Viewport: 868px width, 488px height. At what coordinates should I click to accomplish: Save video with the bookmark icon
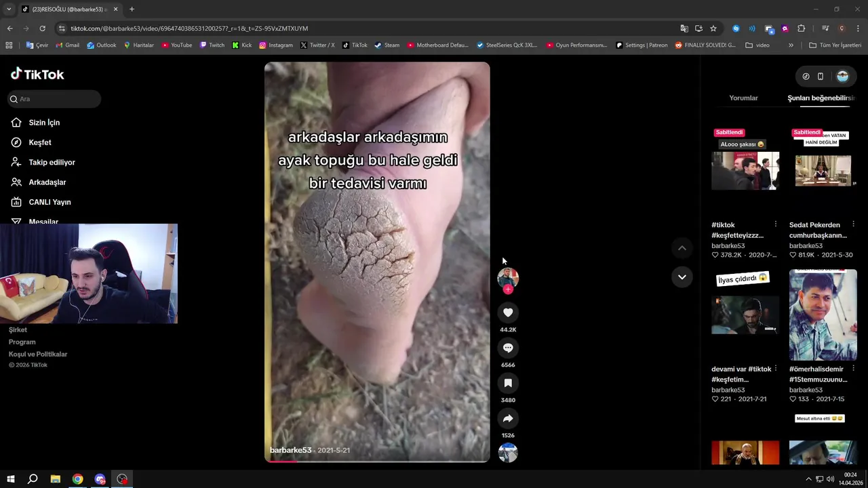tap(508, 383)
